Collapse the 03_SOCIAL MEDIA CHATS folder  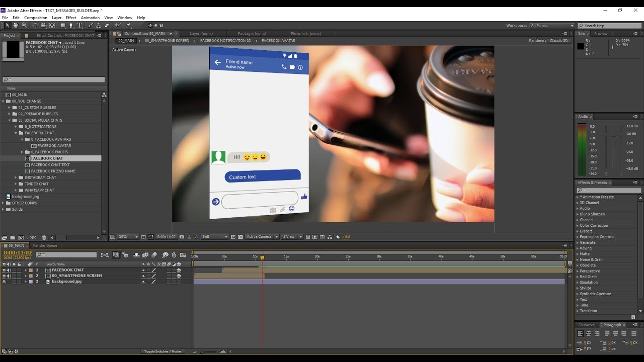click(9, 120)
